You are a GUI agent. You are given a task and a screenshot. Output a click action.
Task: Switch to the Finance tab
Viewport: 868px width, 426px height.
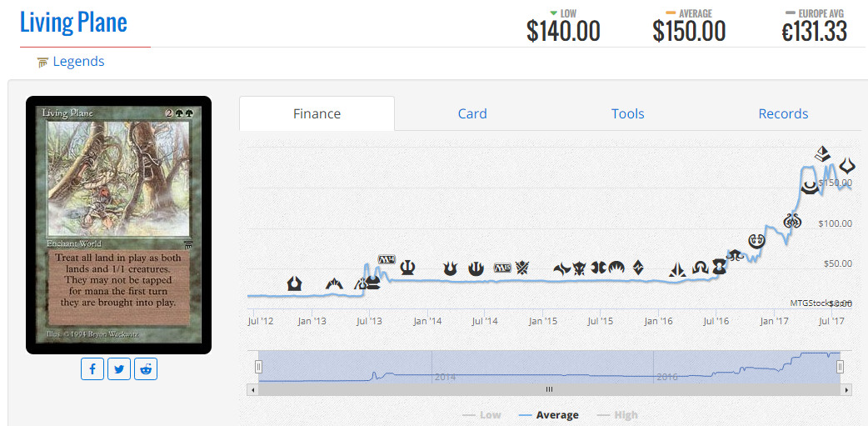[x=317, y=113]
